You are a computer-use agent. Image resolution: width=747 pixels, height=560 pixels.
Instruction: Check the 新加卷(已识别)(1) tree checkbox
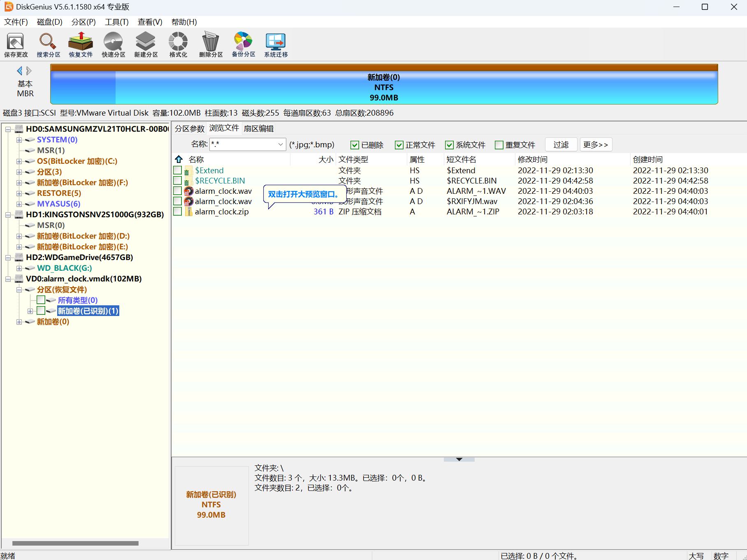pos(41,310)
